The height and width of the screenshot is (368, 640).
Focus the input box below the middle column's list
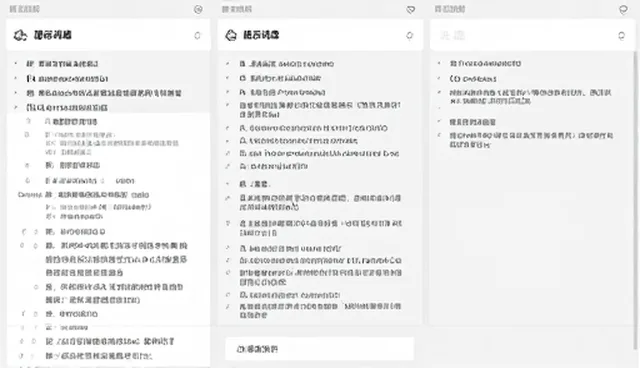[320, 349]
